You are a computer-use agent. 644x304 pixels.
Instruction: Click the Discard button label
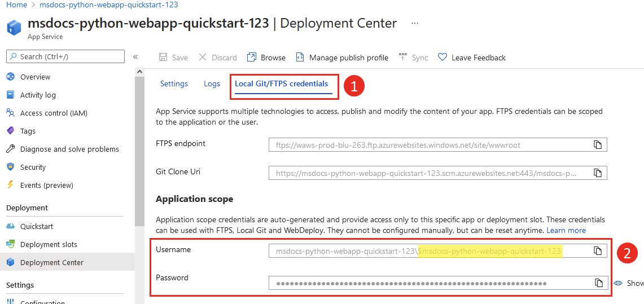pyautogui.click(x=224, y=58)
